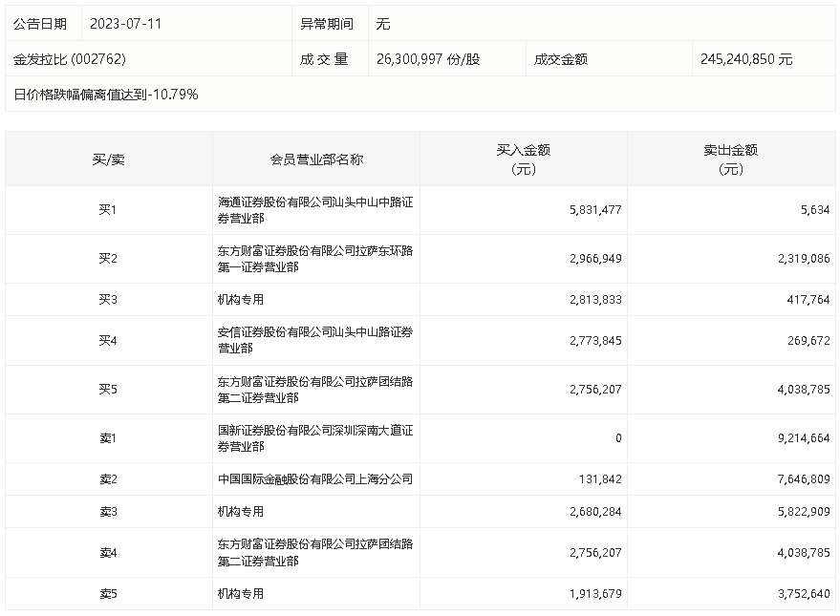Click the 异常期间 field label
The height and width of the screenshot is (616, 840).
click(x=327, y=24)
